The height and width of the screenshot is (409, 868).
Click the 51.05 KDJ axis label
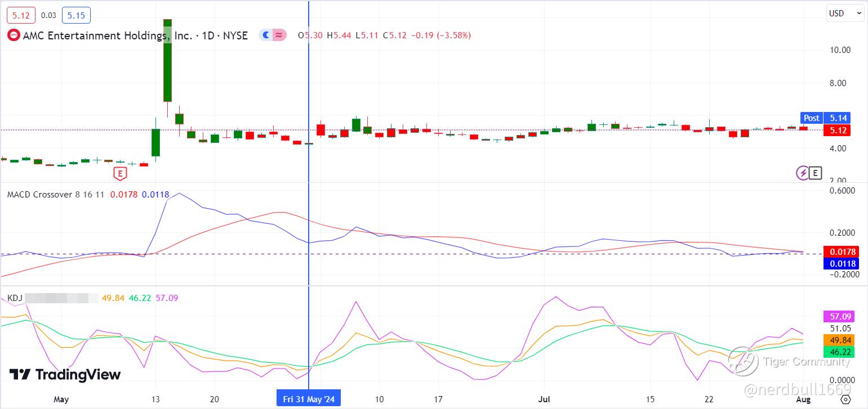click(840, 328)
